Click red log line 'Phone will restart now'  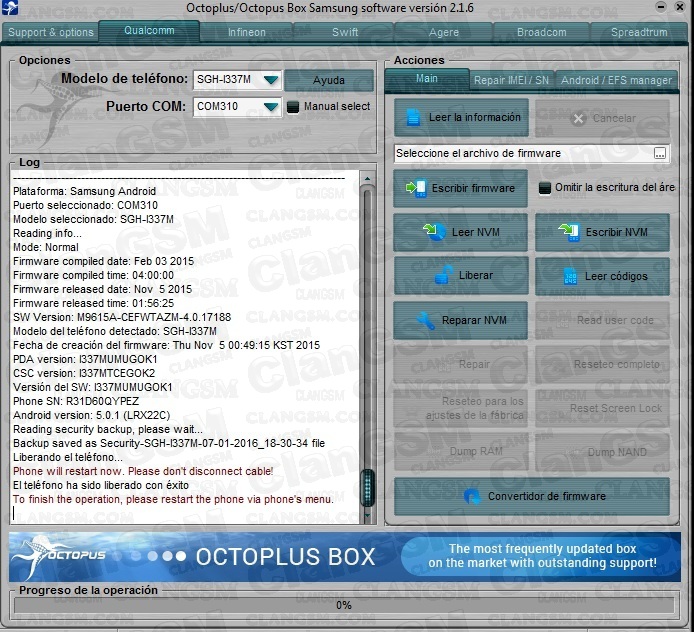tap(143, 471)
